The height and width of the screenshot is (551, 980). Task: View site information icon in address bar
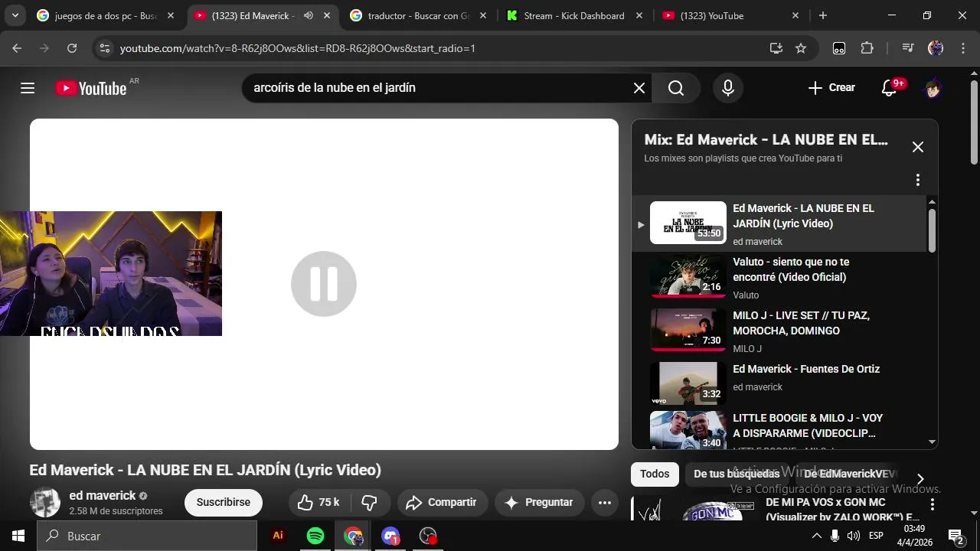(105, 48)
